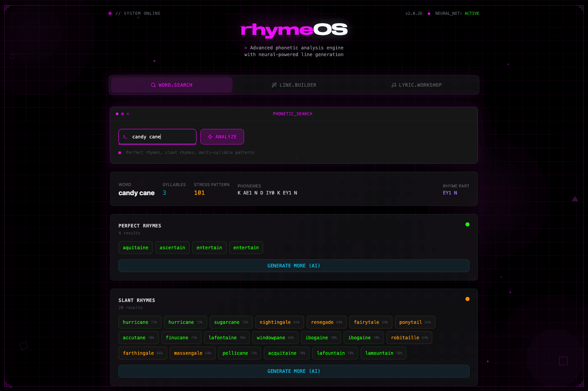Click the green perfect rhymes status dot
The height and width of the screenshot is (391, 588).
[x=468, y=224]
